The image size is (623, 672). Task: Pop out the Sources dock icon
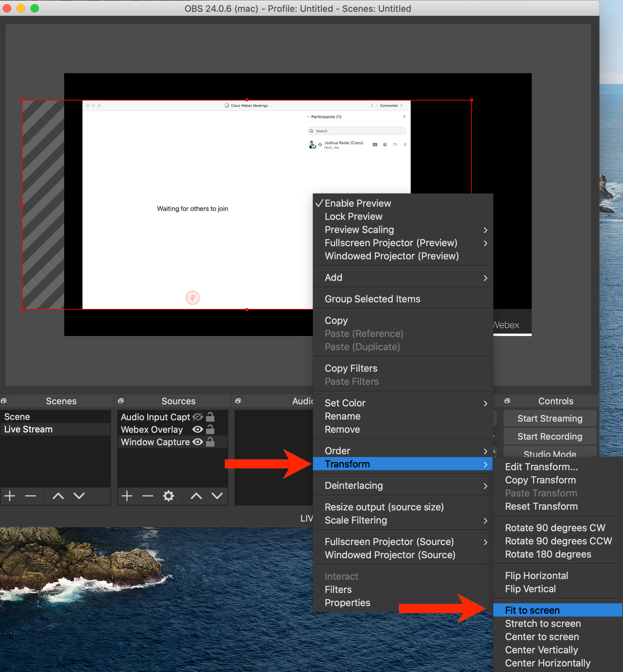[121, 400]
